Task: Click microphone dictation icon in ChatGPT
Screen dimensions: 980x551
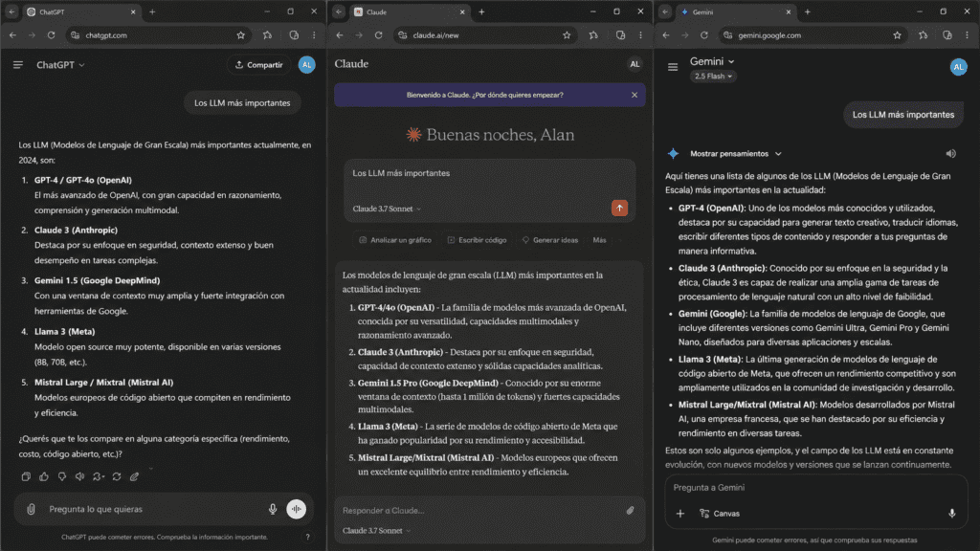Action: point(273,509)
